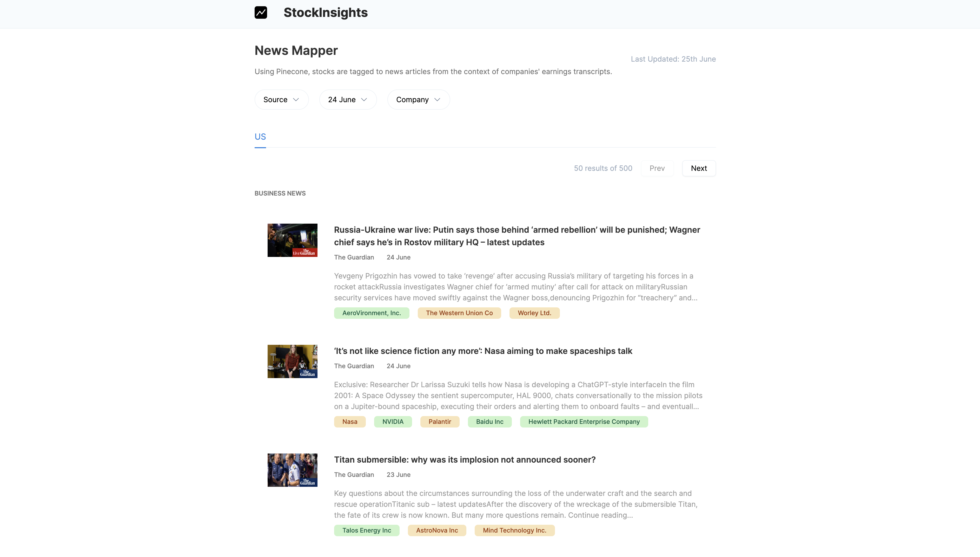
Task: Click the Palantir company tag
Action: tap(440, 422)
